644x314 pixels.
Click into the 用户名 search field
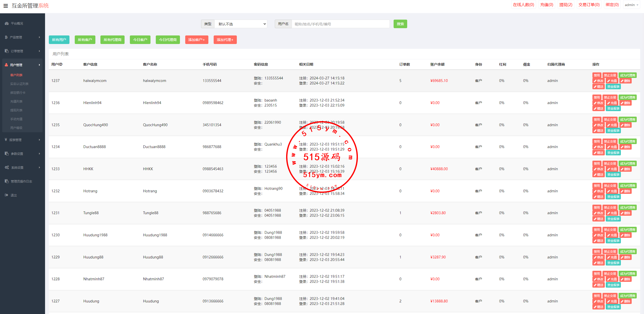click(340, 24)
